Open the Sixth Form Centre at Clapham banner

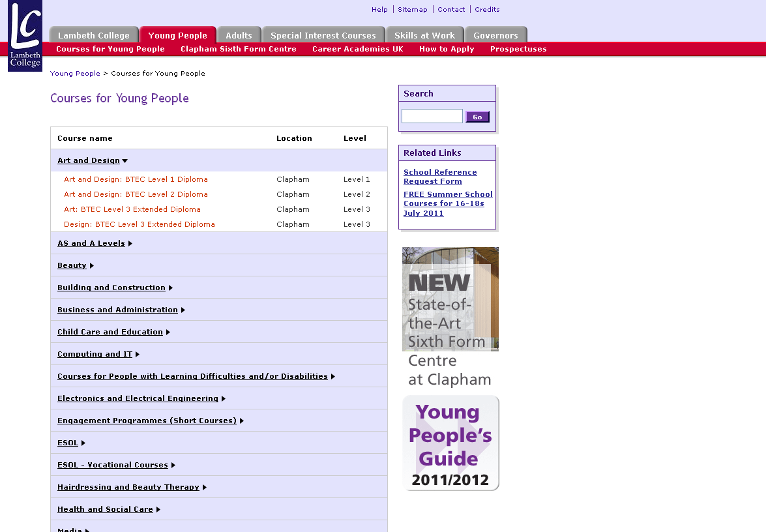pos(450,316)
